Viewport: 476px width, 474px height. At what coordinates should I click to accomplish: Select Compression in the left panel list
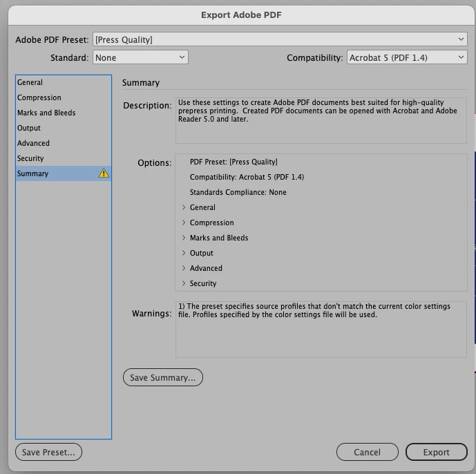point(64,97)
